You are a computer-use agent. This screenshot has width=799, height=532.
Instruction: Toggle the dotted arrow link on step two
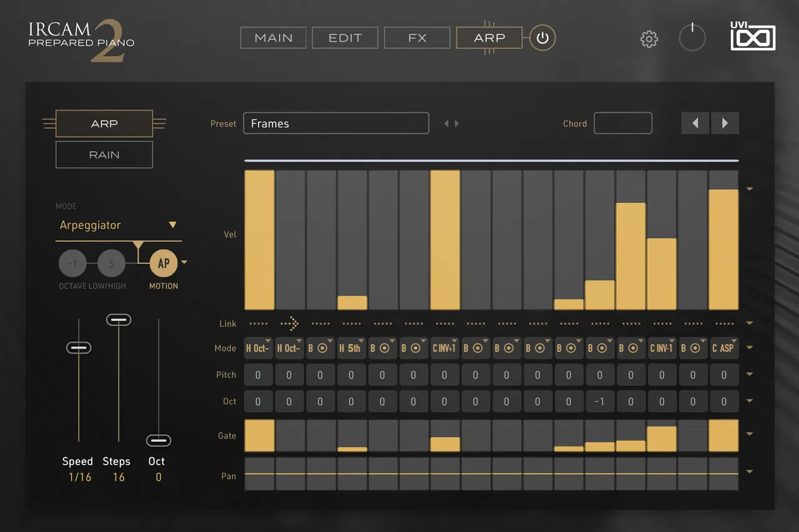coord(290,324)
